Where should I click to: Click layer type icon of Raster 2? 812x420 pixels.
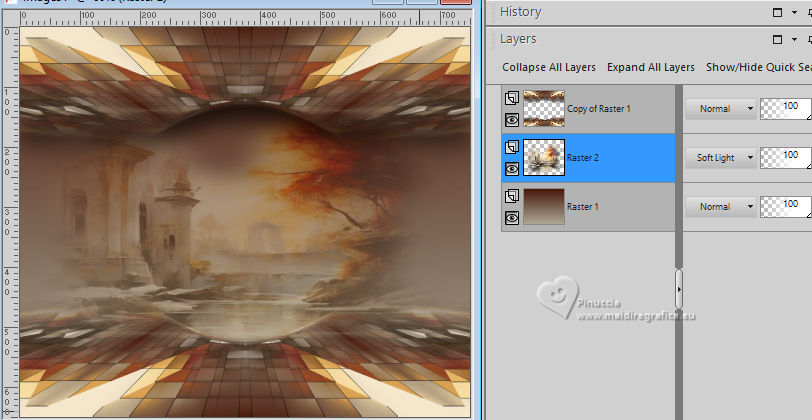[x=512, y=147]
